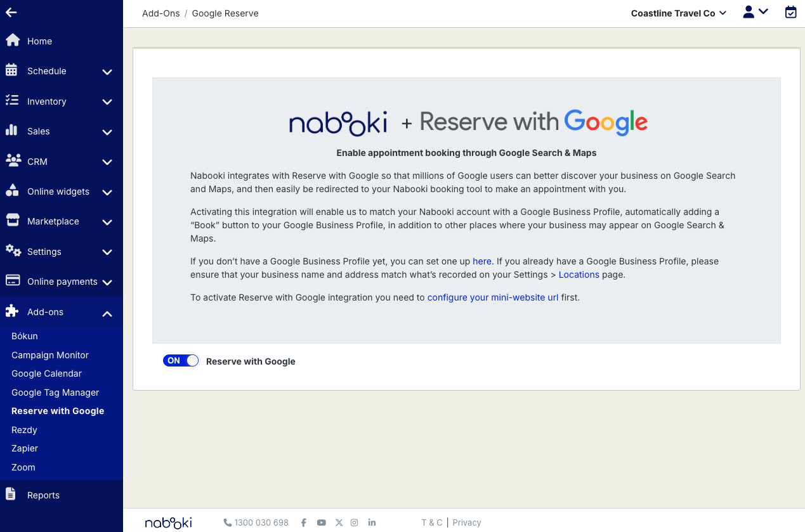This screenshot has width=805, height=532.
Task: Open the Campaign Monitor add-on
Action: [x=50, y=355]
